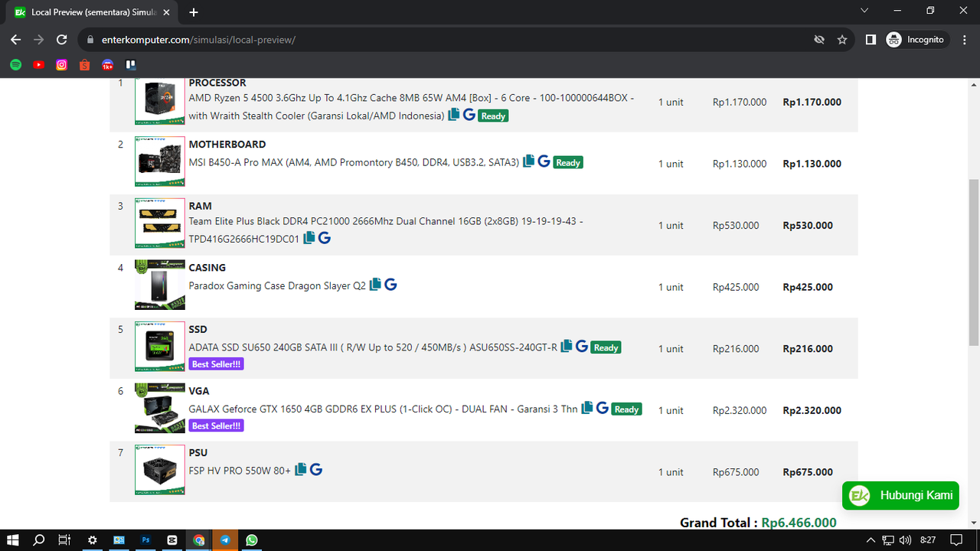
Task: Open Photoshop from taskbar
Action: tap(145, 540)
